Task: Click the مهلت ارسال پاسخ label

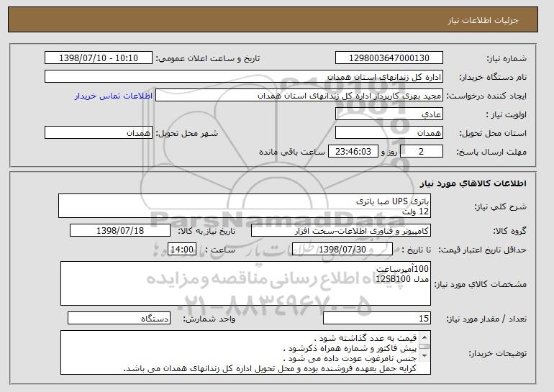Action: pos(491,152)
